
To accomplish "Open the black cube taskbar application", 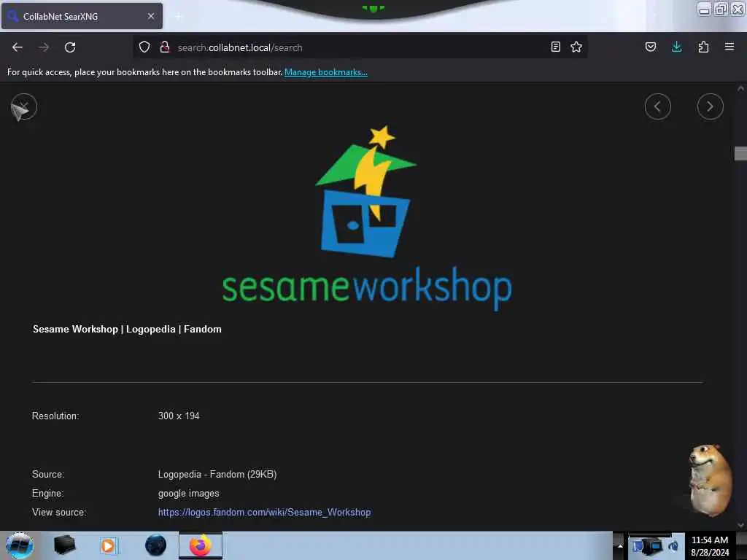I will pyautogui.click(x=64, y=545).
